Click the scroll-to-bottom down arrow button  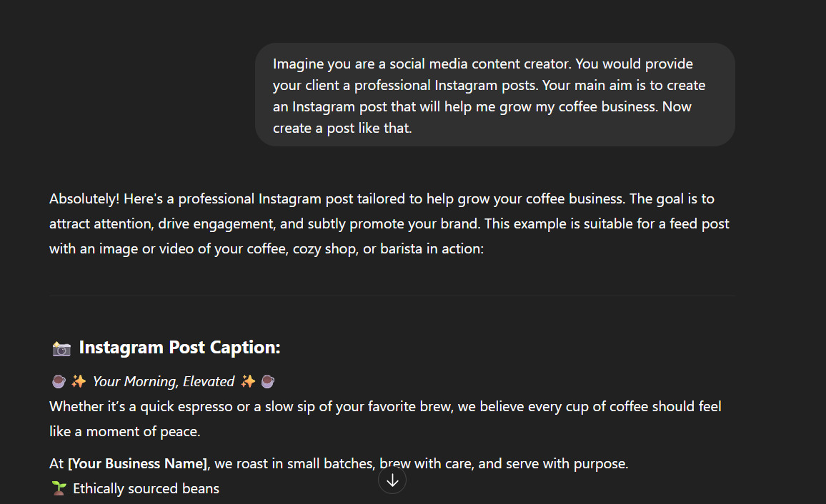click(x=392, y=480)
